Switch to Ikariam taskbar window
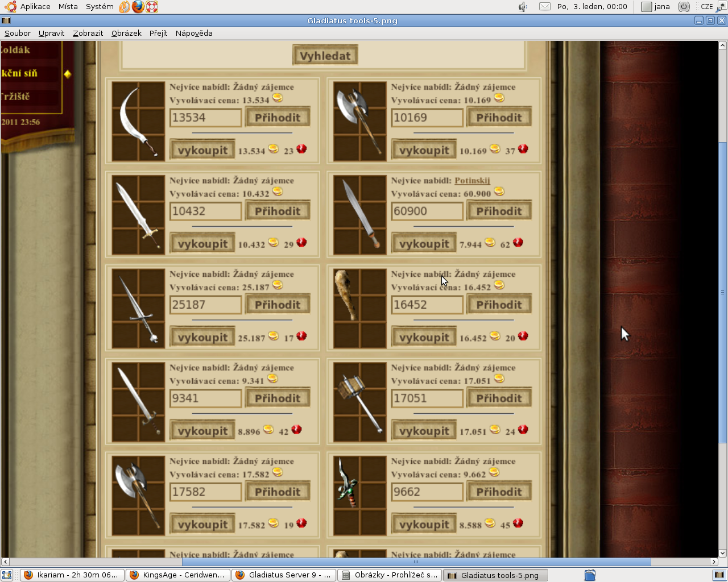The height and width of the screenshot is (582, 728). click(72, 575)
